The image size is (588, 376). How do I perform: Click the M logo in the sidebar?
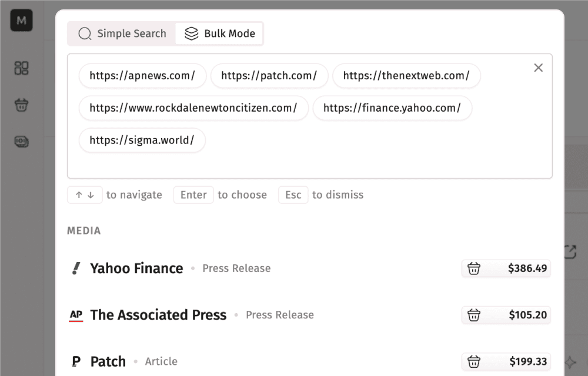click(x=21, y=20)
